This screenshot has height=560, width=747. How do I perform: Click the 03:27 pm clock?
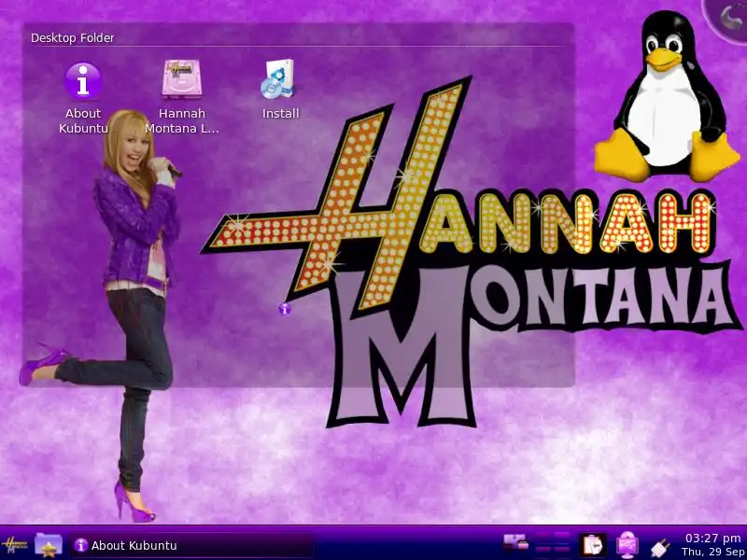pos(712,539)
